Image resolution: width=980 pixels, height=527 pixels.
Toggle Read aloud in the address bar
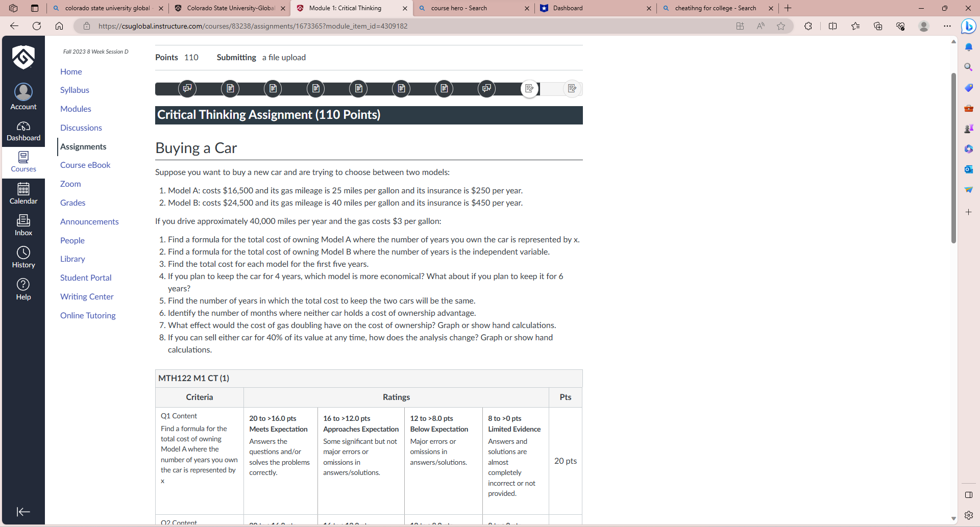click(760, 26)
